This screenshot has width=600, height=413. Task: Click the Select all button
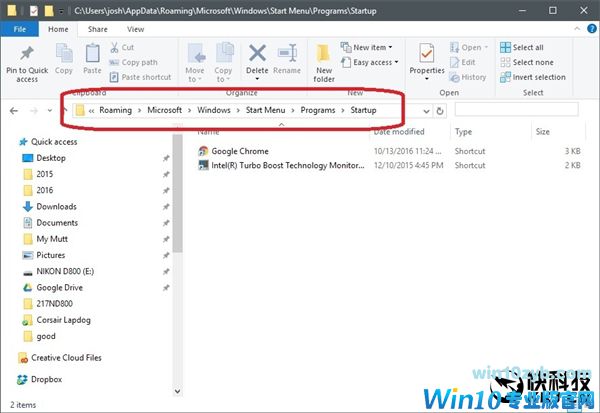(x=527, y=47)
